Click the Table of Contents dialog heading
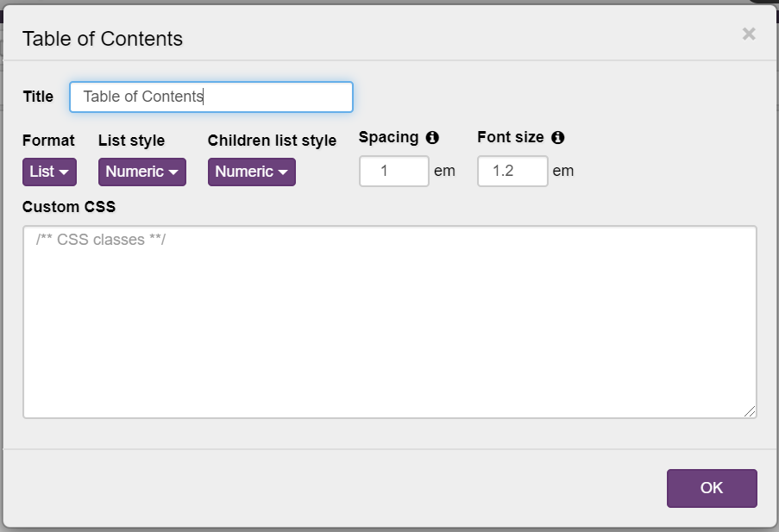 103,39
